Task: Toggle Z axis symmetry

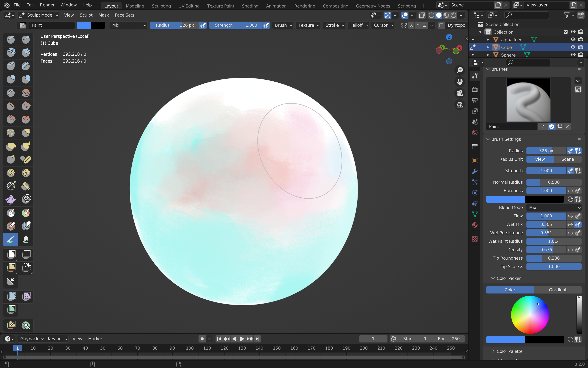Action: click(x=424, y=25)
